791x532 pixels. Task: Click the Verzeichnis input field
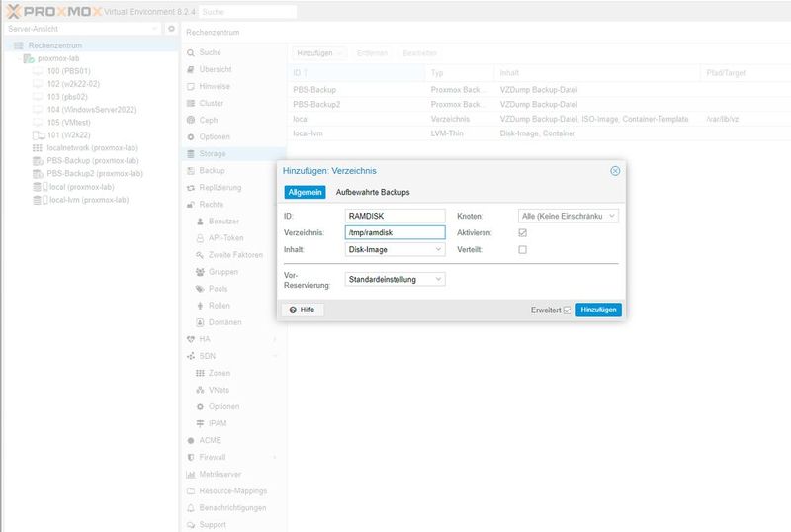[395, 232]
